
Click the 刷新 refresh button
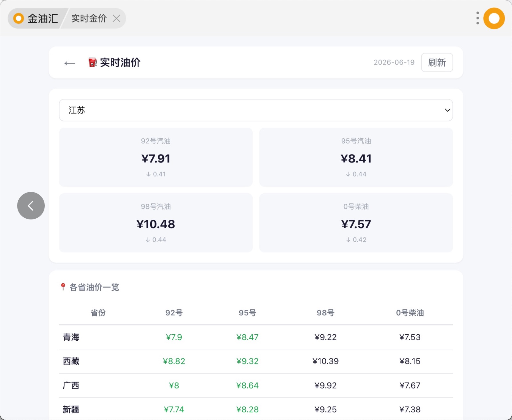tap(437, 62)
